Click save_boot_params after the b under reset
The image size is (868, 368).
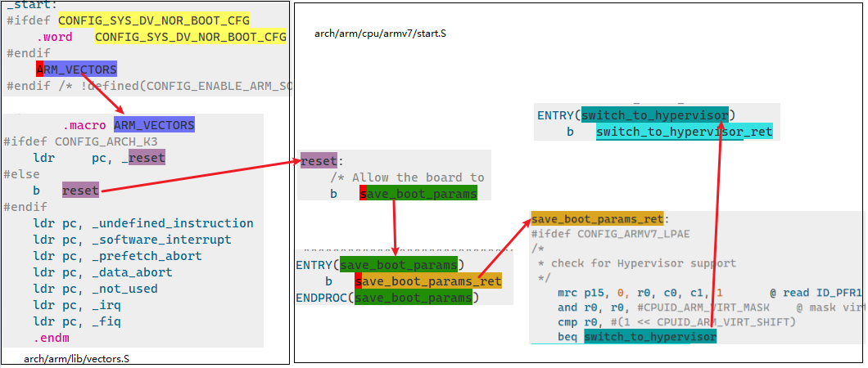pyautogui.click(x=418, y=193)
